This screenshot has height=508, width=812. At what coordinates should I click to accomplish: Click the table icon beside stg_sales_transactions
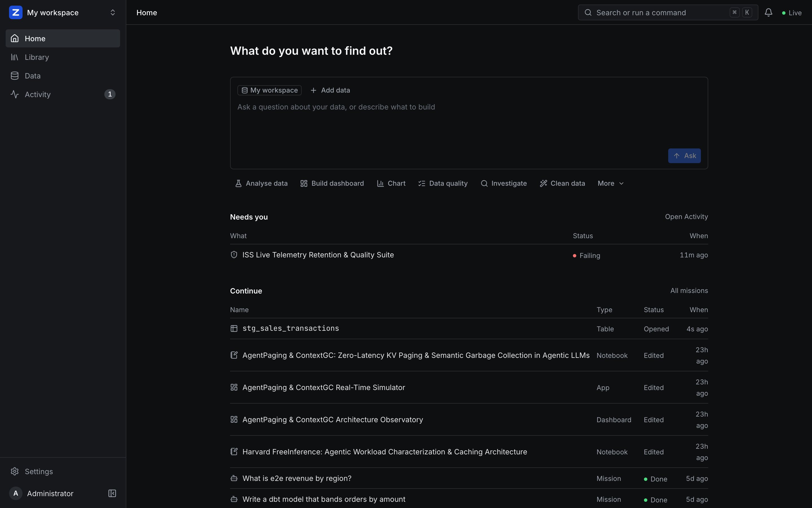234,329
